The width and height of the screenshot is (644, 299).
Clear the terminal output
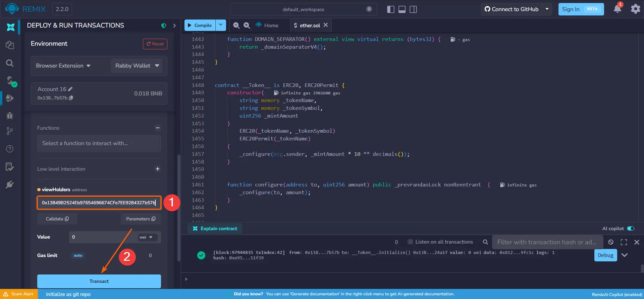pyautogui.click(x=611, y=242)
